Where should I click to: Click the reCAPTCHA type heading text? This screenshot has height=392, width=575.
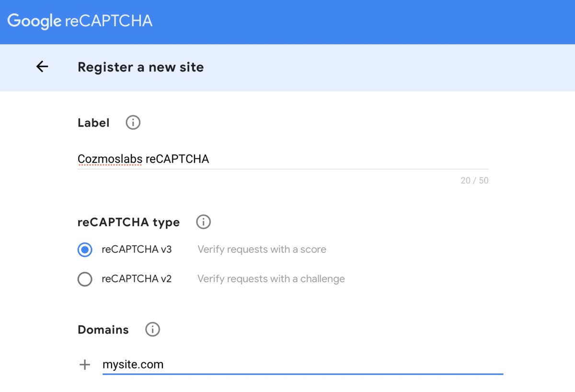[128, 222]
